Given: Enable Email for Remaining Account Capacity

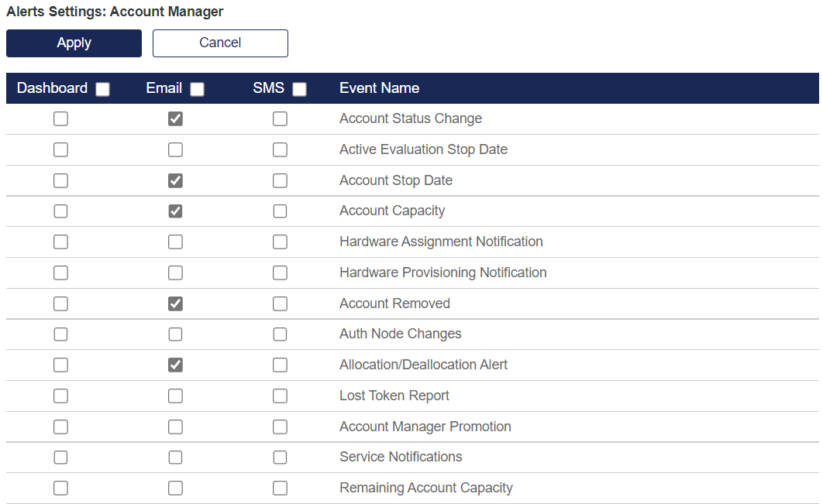Looking at the screenshot, I should pos(176,488).
